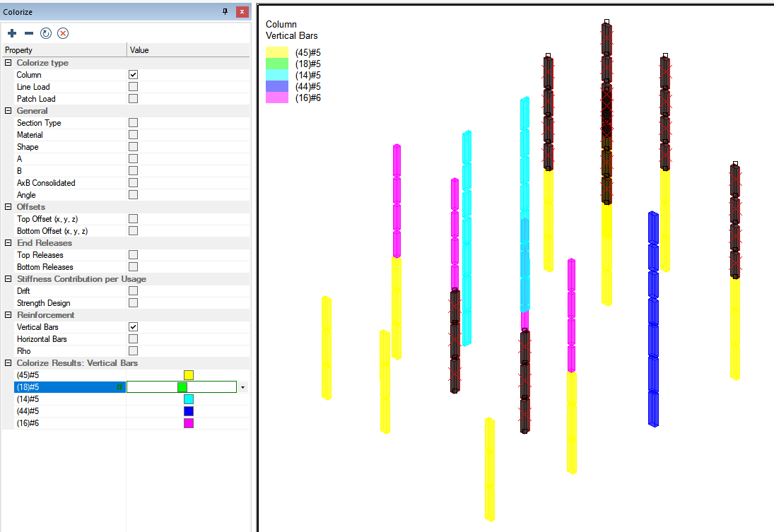Select the (44)#5 result row label

(28, 411)
